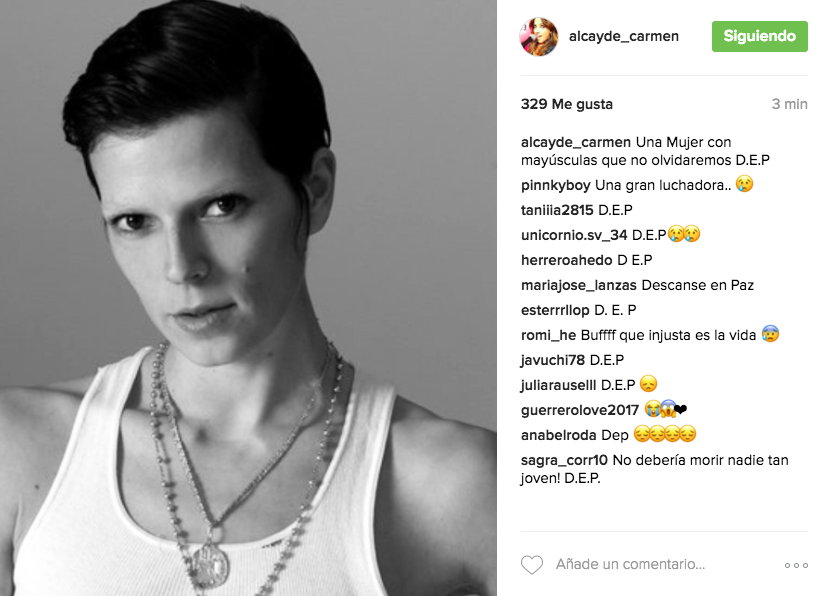
Task: Open unicornio.sv_34 user profile
Action: [x=574, y=235]
